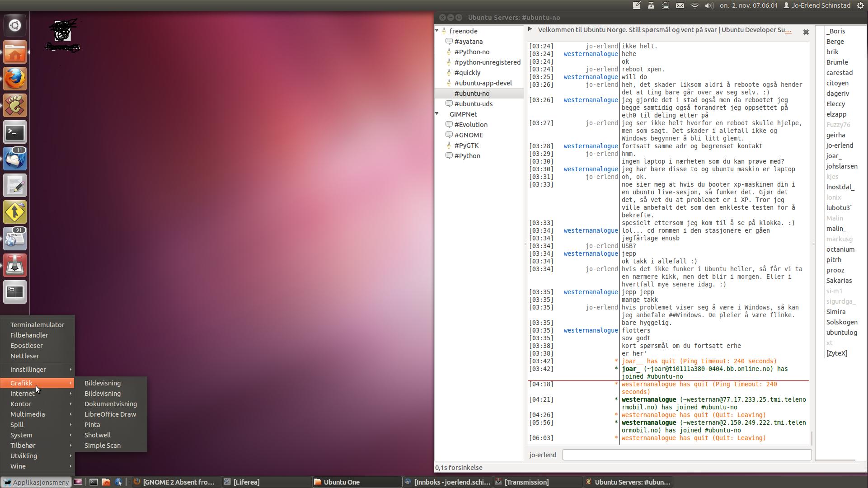Expand Spill submenu
The width and height of the screenshot is (868, 488).
[38, 425]
